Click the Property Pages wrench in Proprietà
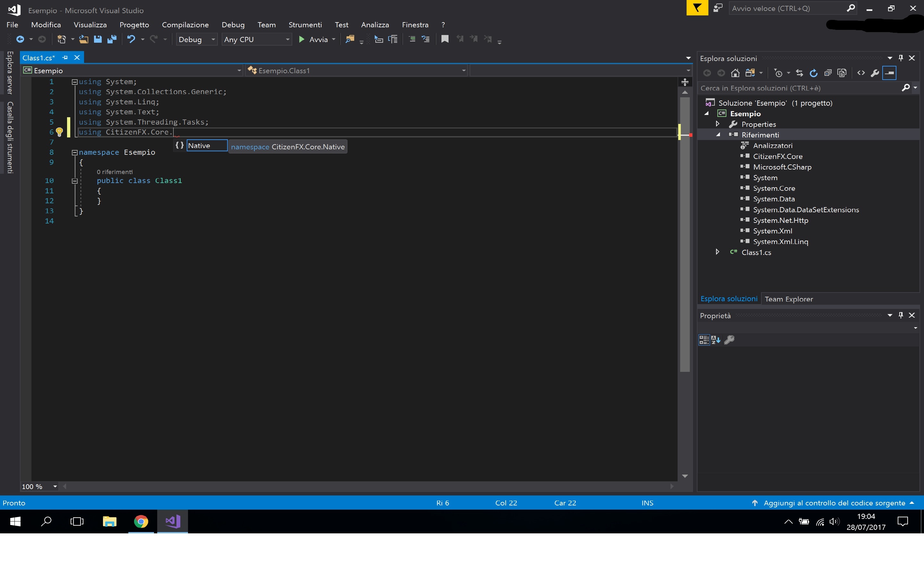The width and height of the screenshot is (924, 578). pos(729,340)
